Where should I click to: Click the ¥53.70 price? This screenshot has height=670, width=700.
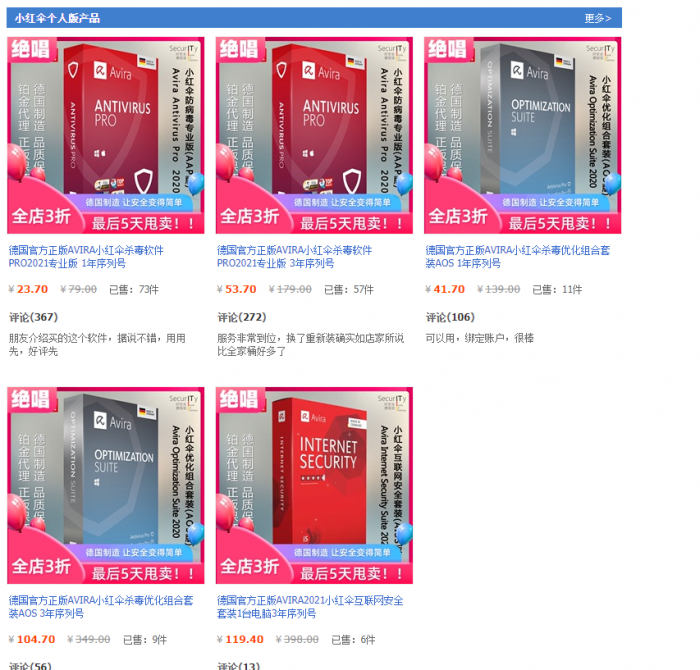point(237,289)
